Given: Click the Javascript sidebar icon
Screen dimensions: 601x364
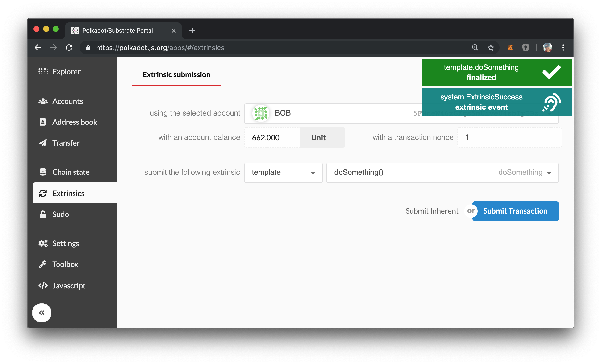Looking at the screenshot, I should tap(43, 285).
